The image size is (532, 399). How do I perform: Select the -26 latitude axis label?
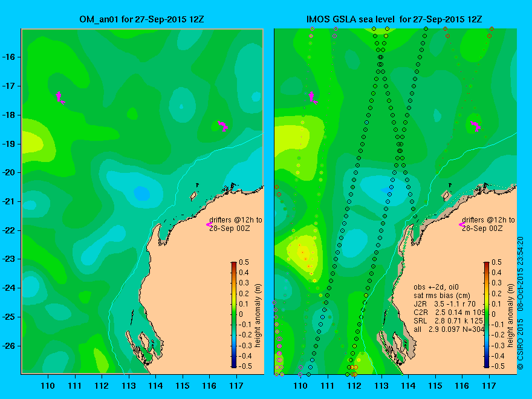pos(10,346)
